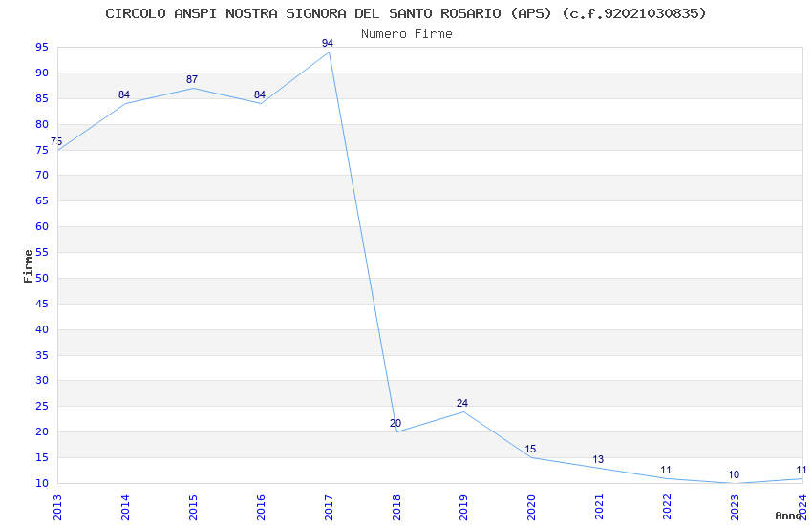This screenshot has height=525, width=812.
Task: Click the x-axis year 2023
Action: pyautogui.click(x=736, y=507)
